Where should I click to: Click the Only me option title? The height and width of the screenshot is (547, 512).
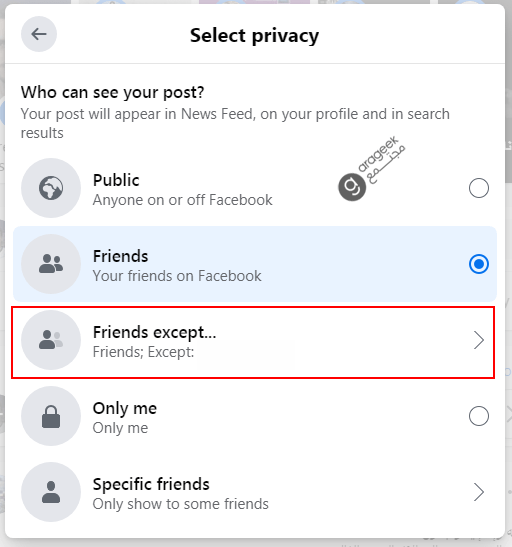125,409
